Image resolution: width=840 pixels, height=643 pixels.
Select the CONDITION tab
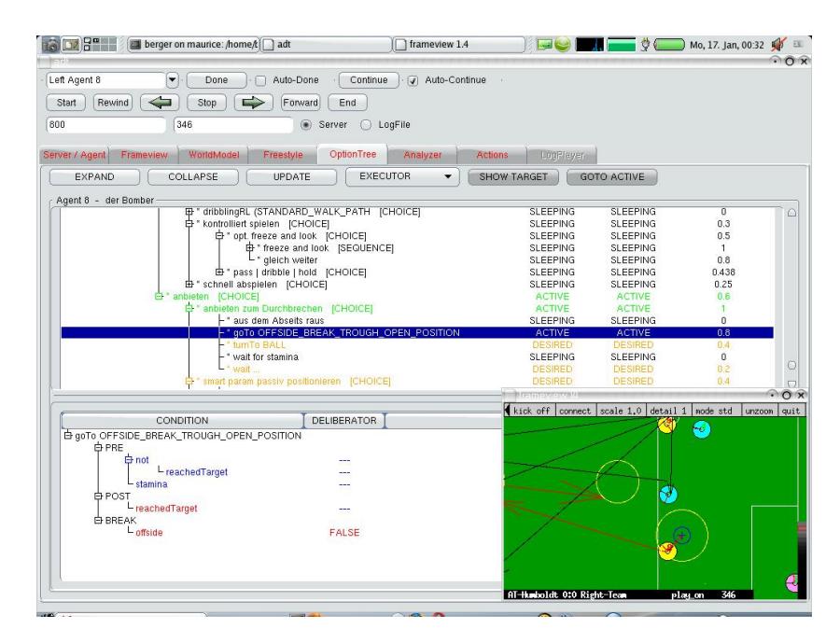pos(182,421)
